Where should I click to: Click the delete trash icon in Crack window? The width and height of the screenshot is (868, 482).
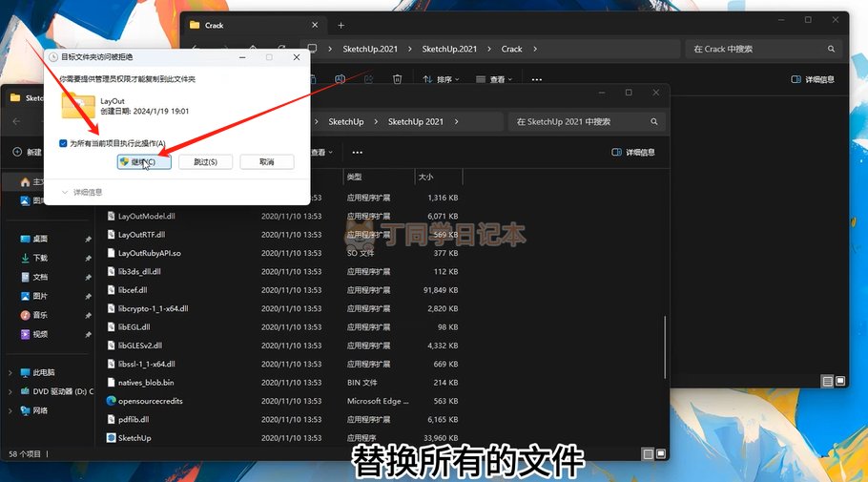click(x=398, y=80)
